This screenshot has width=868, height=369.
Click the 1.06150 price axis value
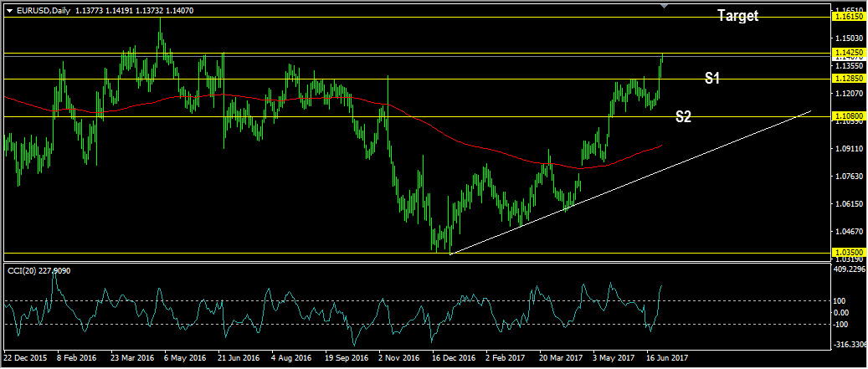coord(849,204)
